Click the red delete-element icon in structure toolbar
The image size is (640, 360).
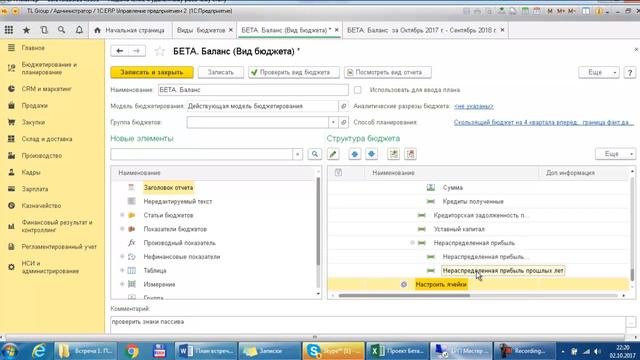pos(410,154)
